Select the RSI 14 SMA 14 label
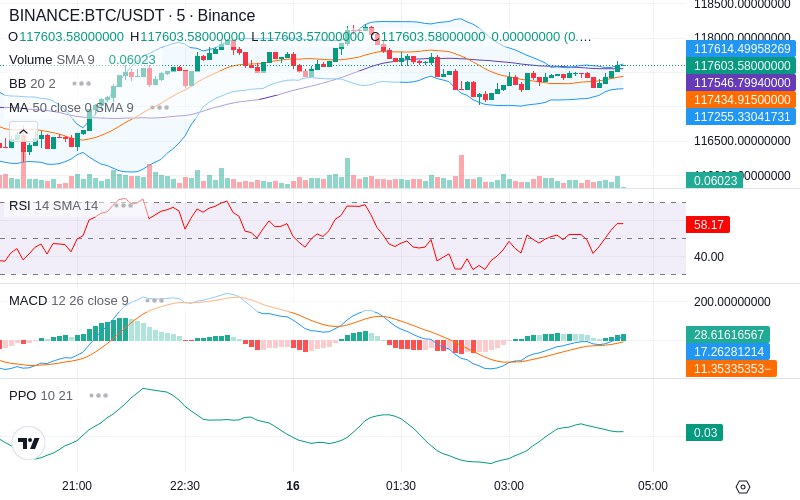This screenshot has width=800, height=500. tap(54, 206)
